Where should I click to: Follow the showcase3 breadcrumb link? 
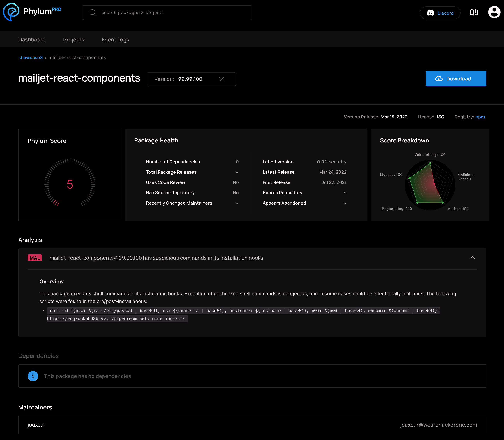tap(30, 57)
